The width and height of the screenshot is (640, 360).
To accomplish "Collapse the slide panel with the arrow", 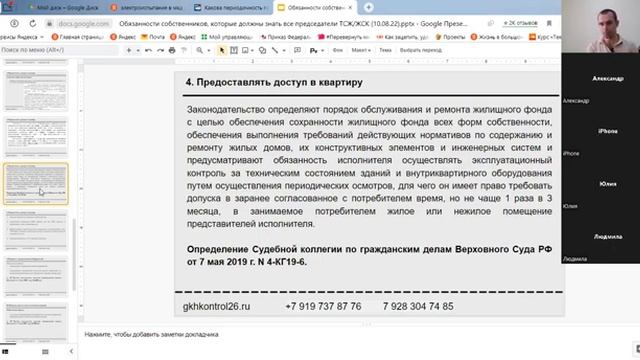I will point(71,351).
